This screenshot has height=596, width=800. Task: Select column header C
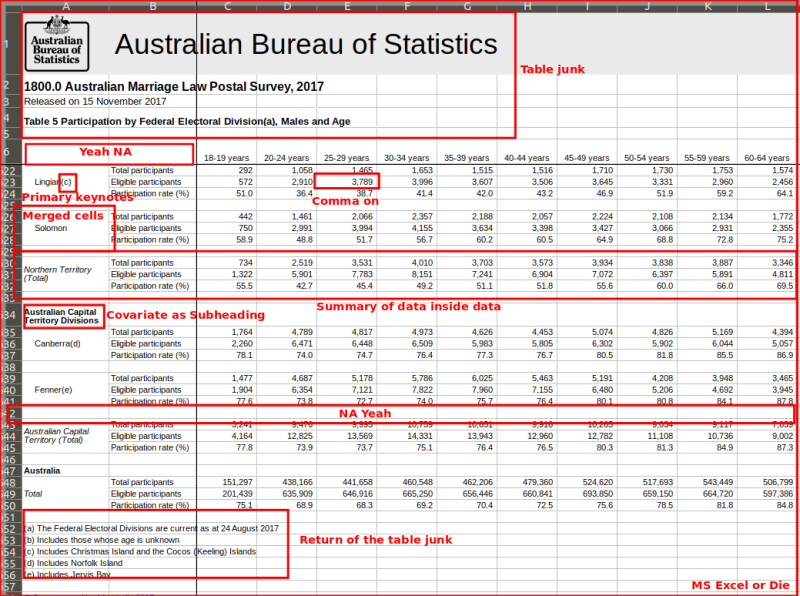coord(227,6)
